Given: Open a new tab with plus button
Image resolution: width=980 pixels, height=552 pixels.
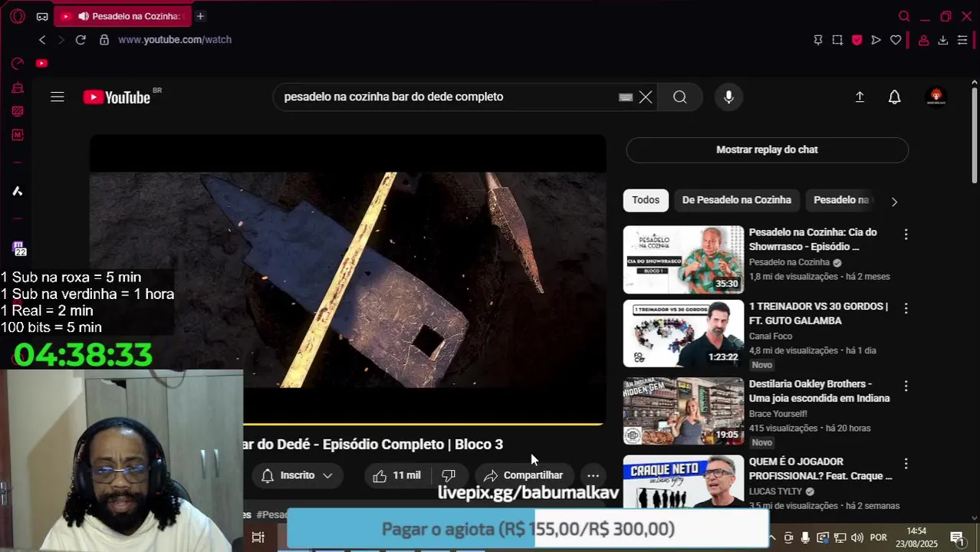Looking at the screenshot, I should [200, 16].
